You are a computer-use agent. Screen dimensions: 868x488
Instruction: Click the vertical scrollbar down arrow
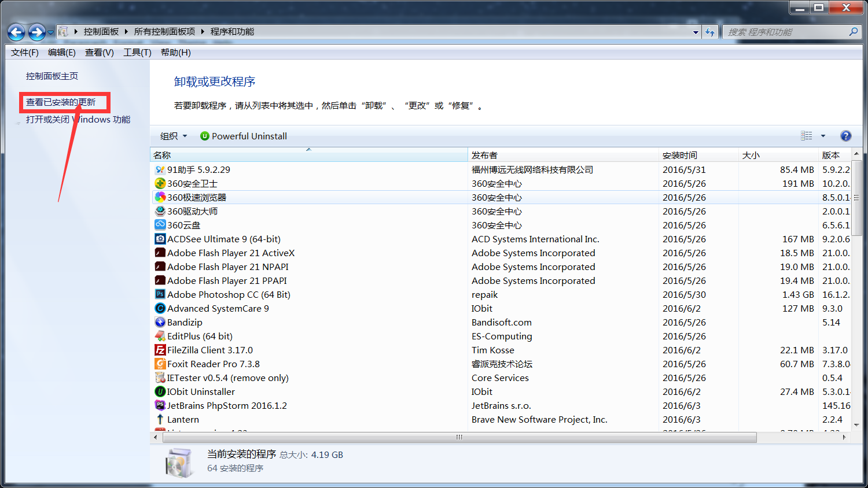tap(856, 425)
